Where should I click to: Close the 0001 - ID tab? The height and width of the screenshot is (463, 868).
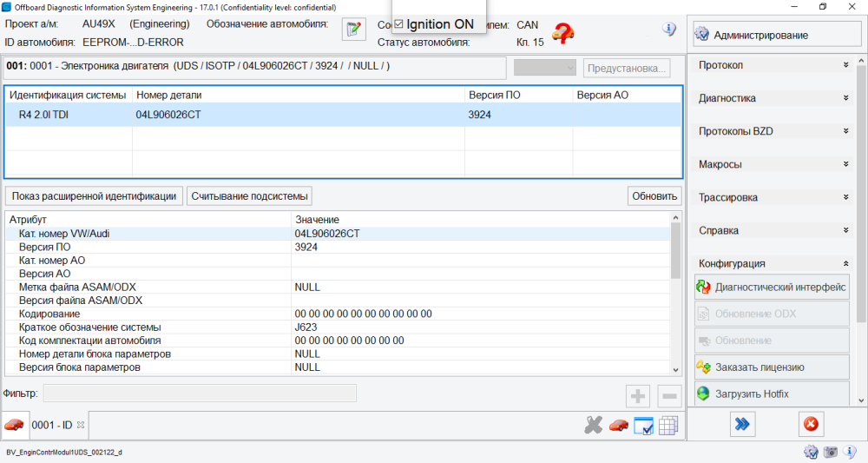click(81, 425)
